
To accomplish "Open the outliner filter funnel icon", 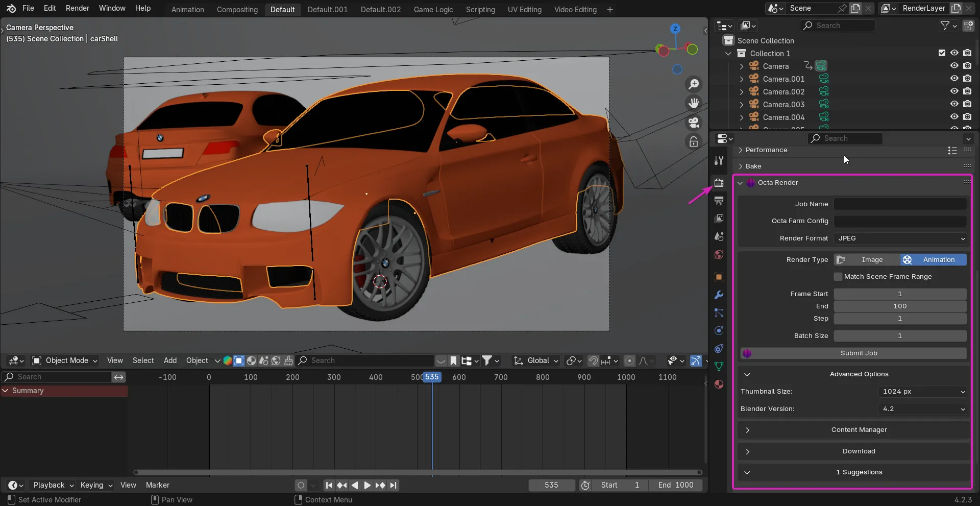I will pos(945,26).
